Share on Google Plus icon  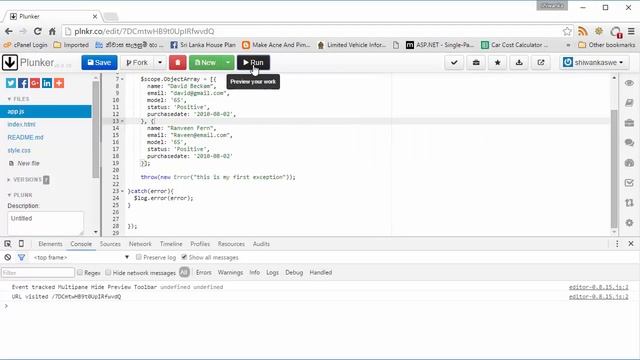pyautogui.click(x=35, y=83)
